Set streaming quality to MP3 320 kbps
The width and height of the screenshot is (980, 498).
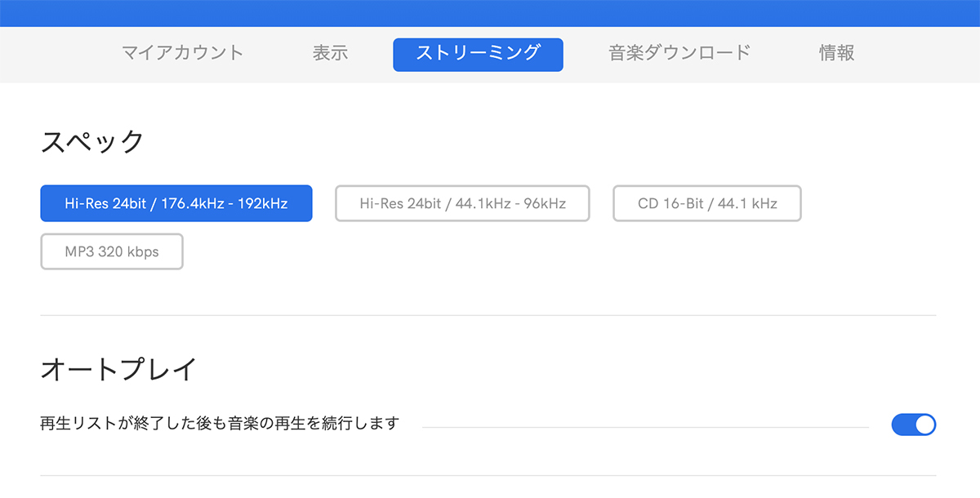112,251
